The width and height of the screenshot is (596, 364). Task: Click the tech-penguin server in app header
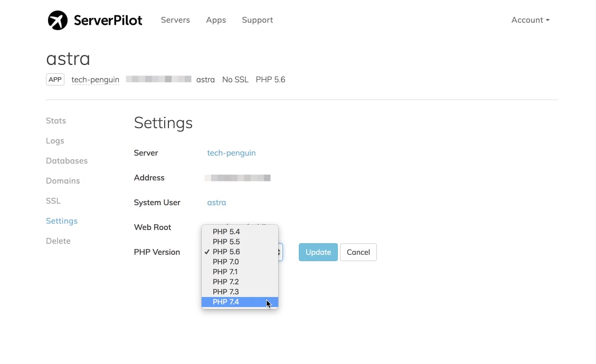click(96, 80)
